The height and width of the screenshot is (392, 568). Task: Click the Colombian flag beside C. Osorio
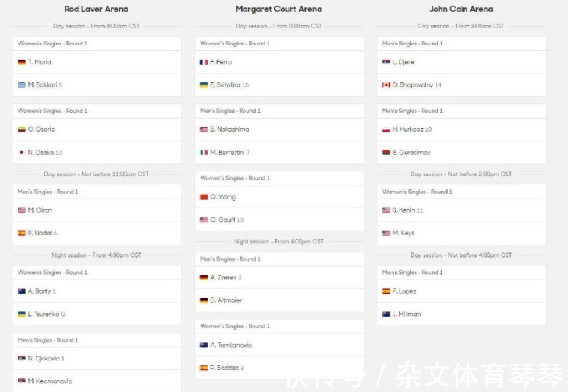22,129
